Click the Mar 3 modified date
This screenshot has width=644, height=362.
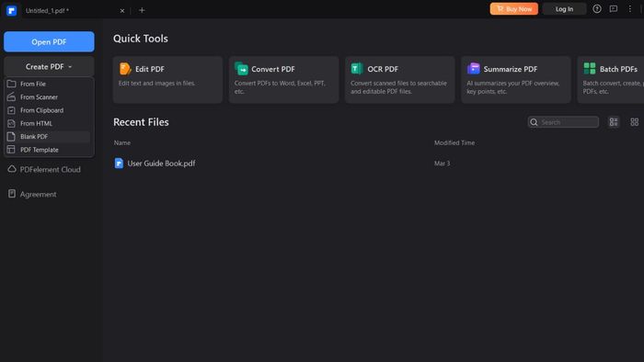click(442, 164)
